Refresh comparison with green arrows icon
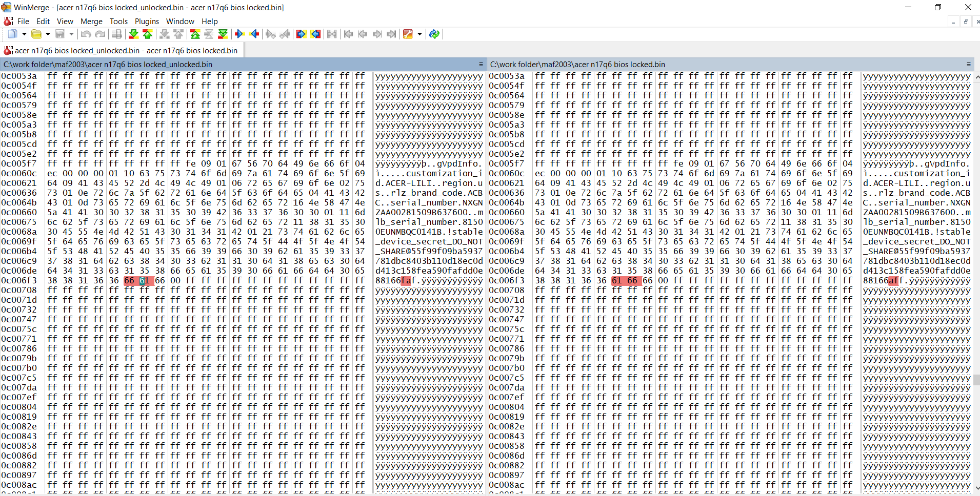Image resolution: width=980 pixels, height=496 pixels. click(434, 34)
